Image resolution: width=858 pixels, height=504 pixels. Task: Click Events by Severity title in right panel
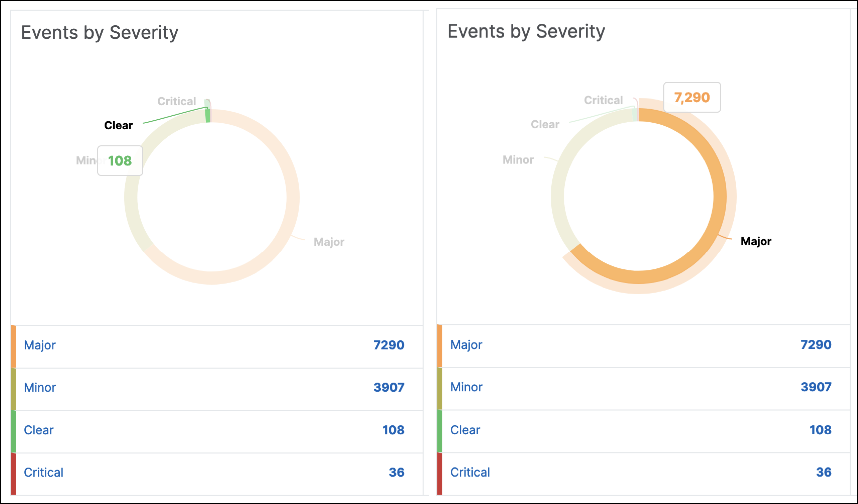[526, 32]
